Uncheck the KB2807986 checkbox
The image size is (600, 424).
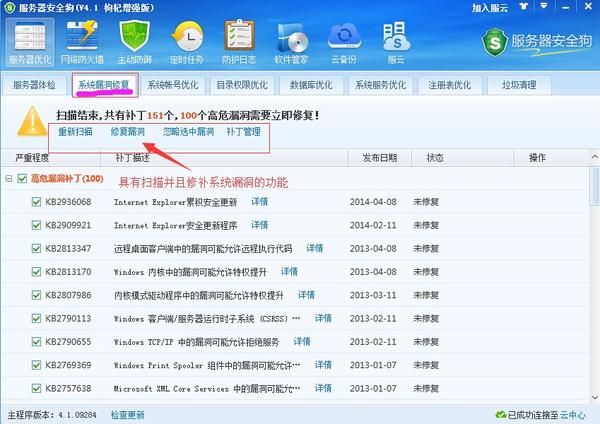(x=36, y=295)
